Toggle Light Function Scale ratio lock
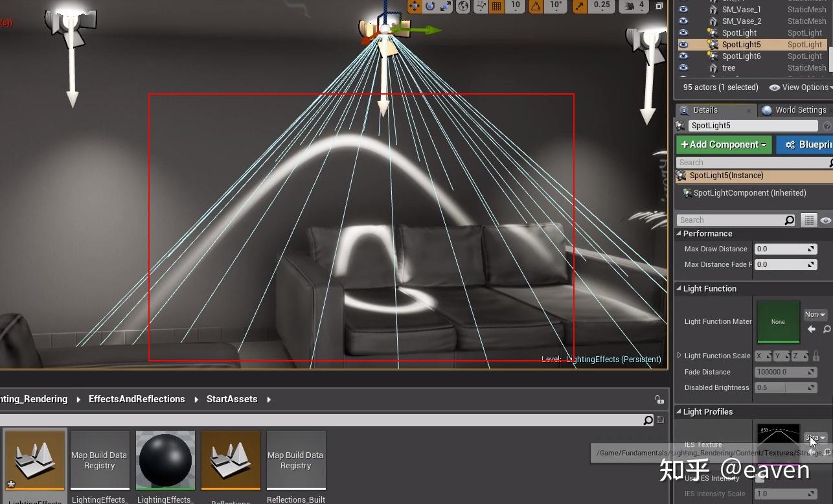The width and height of the screenshot is (833, 504). (x=816, y=356)
